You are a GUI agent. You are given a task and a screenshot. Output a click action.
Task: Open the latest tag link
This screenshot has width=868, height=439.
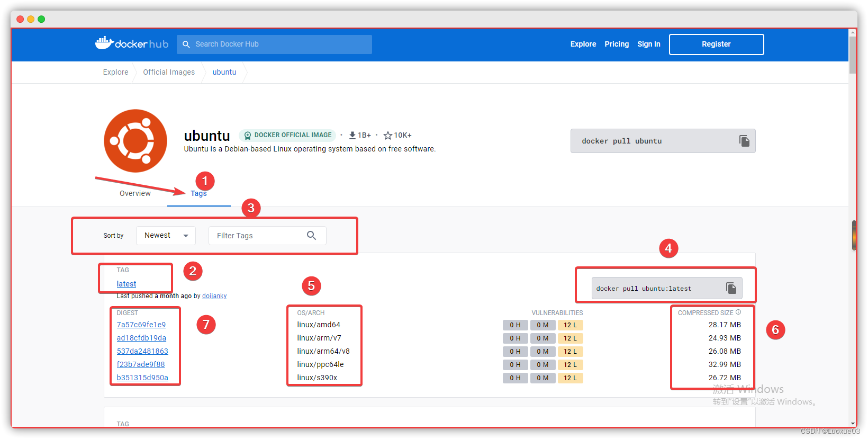126,284
